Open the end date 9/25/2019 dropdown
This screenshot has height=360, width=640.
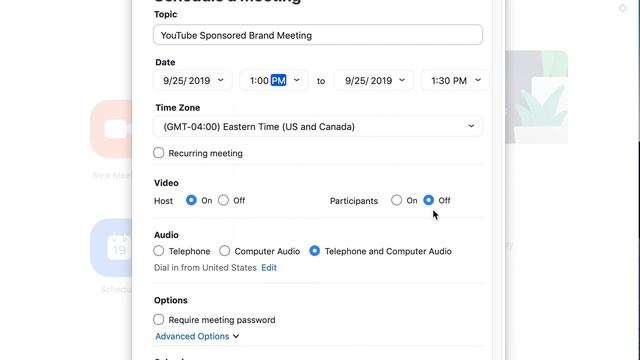point(374,80)
